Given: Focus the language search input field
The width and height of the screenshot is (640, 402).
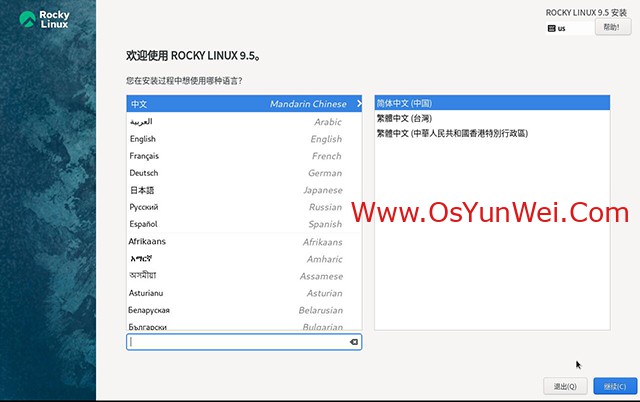Looking at the screenshot, I should pyautogui.click(x=244, y=342).
